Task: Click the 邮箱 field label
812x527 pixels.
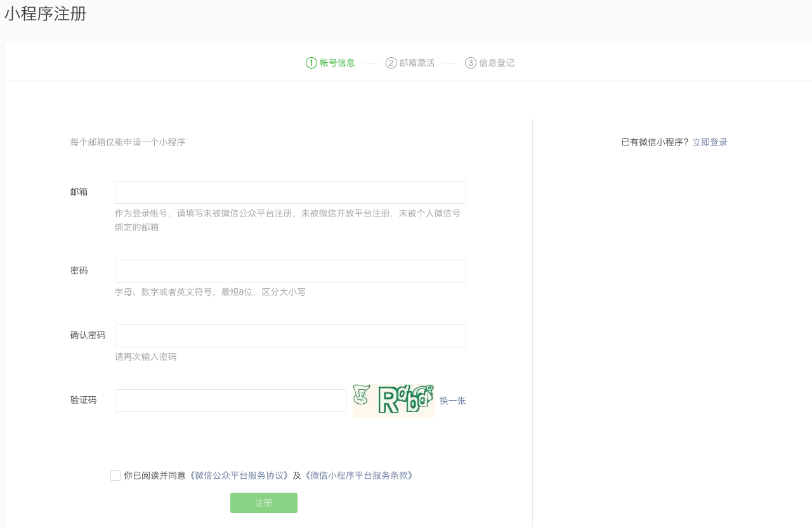Action: [79, 192]
